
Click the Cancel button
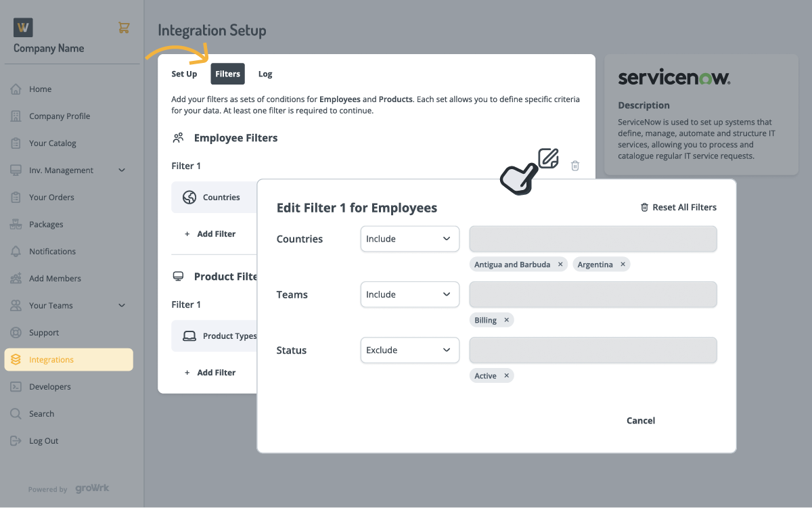[x=640, y=420]
